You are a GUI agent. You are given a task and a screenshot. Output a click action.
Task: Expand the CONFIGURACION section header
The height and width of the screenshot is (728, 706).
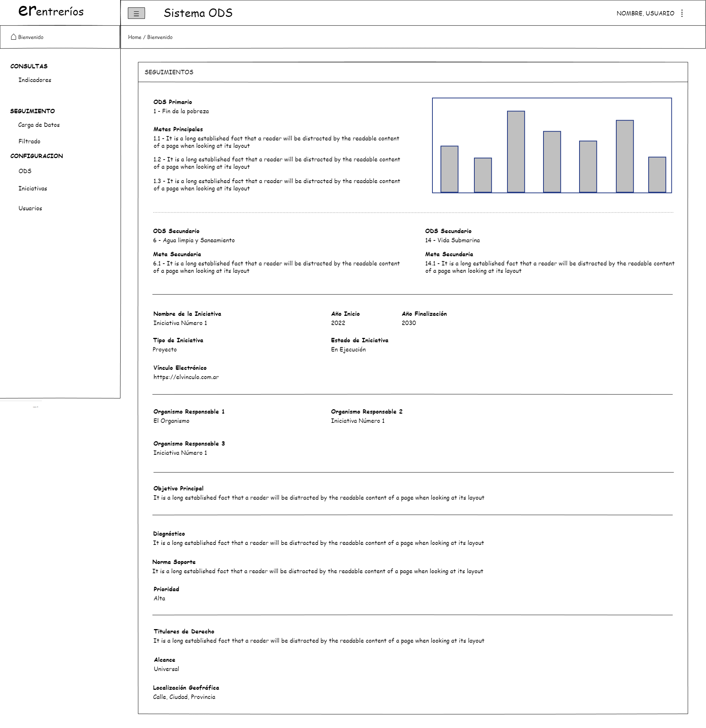[x=36, y=156]
